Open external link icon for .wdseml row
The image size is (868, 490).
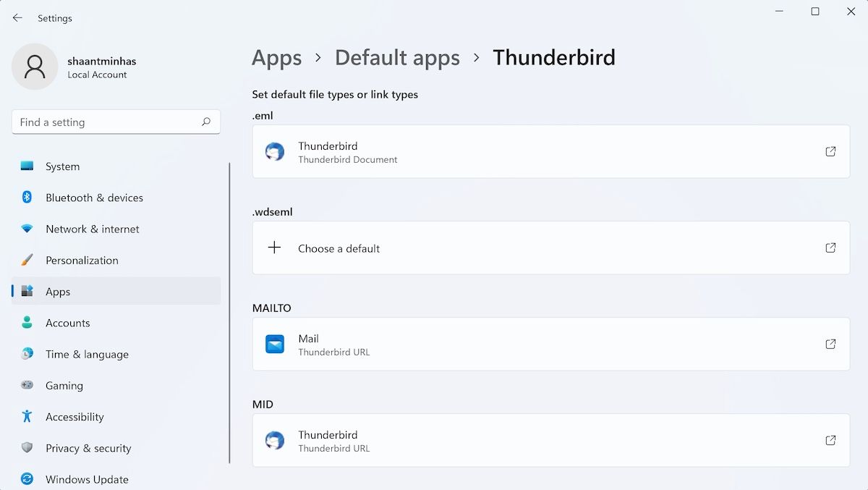[830, 248]
